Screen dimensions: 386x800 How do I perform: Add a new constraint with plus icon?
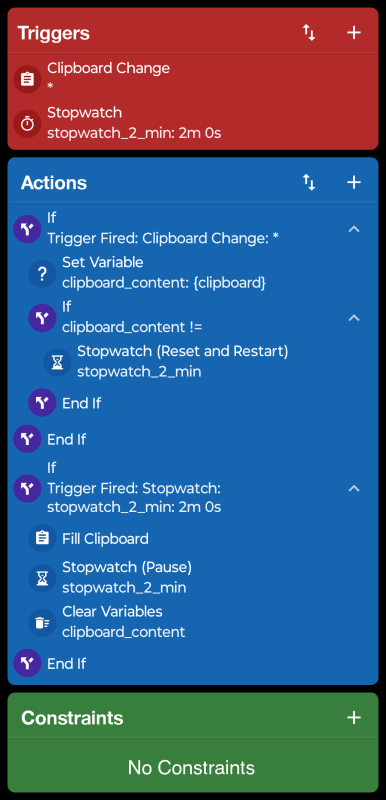tap(353, 717)
